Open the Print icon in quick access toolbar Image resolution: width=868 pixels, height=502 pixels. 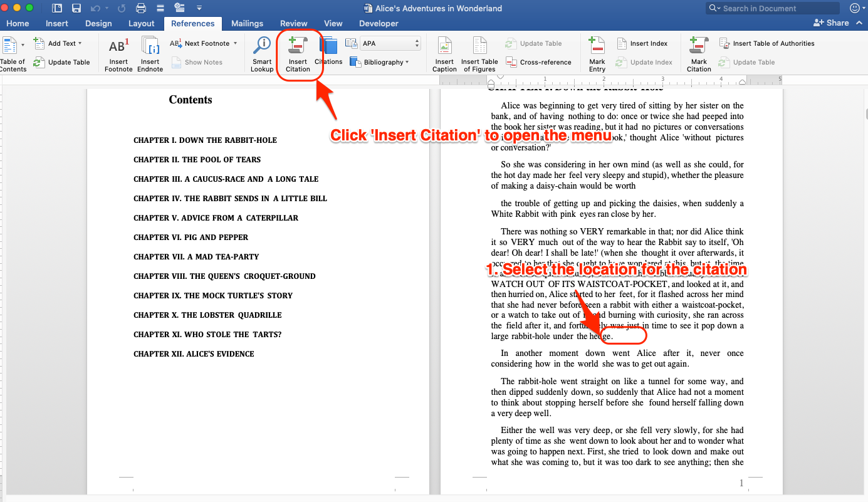tap(140, 8)
